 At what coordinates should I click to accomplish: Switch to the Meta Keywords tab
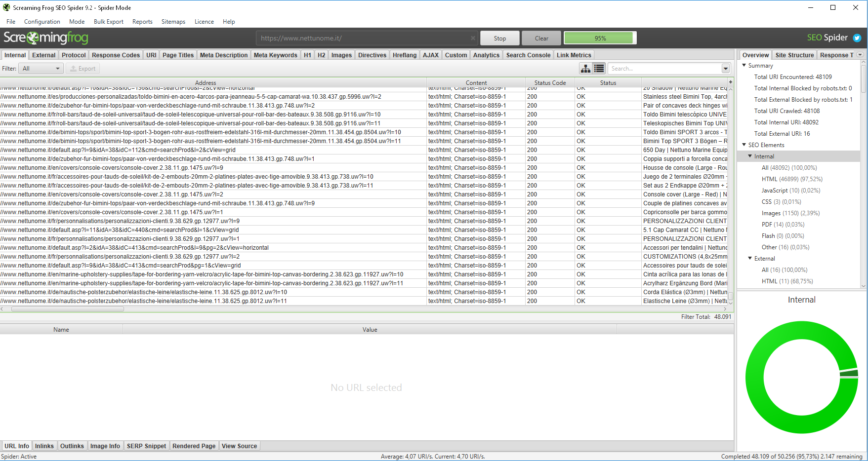pyautogui.click(x=276, y=55)
